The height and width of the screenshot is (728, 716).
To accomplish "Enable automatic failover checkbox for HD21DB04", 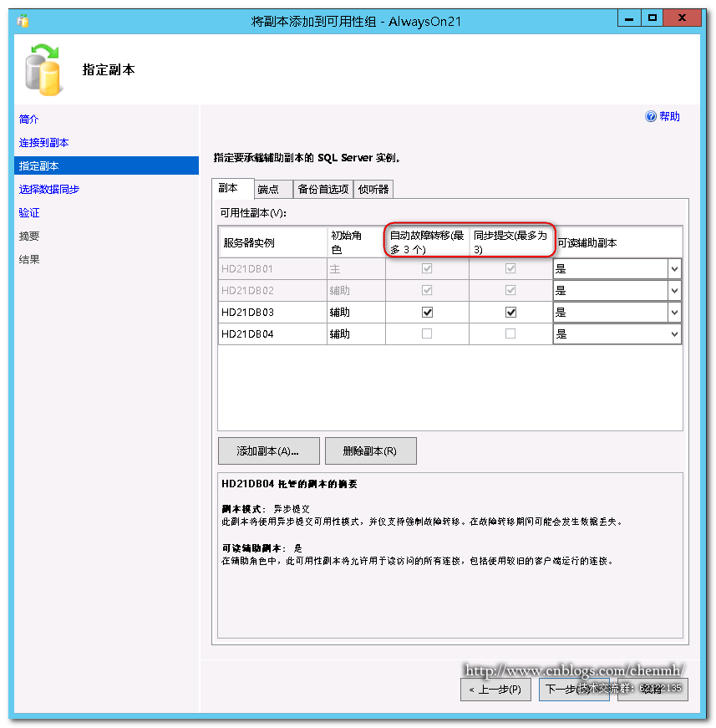I will pos(428,334).
